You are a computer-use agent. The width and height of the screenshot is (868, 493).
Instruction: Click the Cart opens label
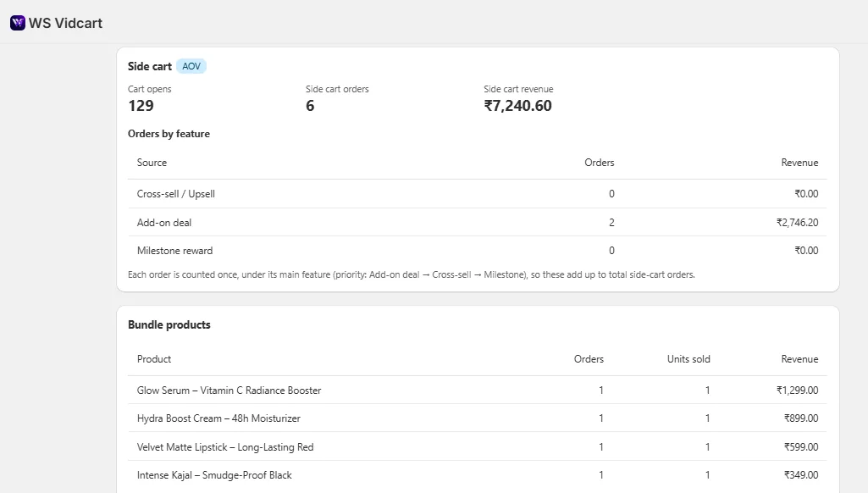point(149,89)
